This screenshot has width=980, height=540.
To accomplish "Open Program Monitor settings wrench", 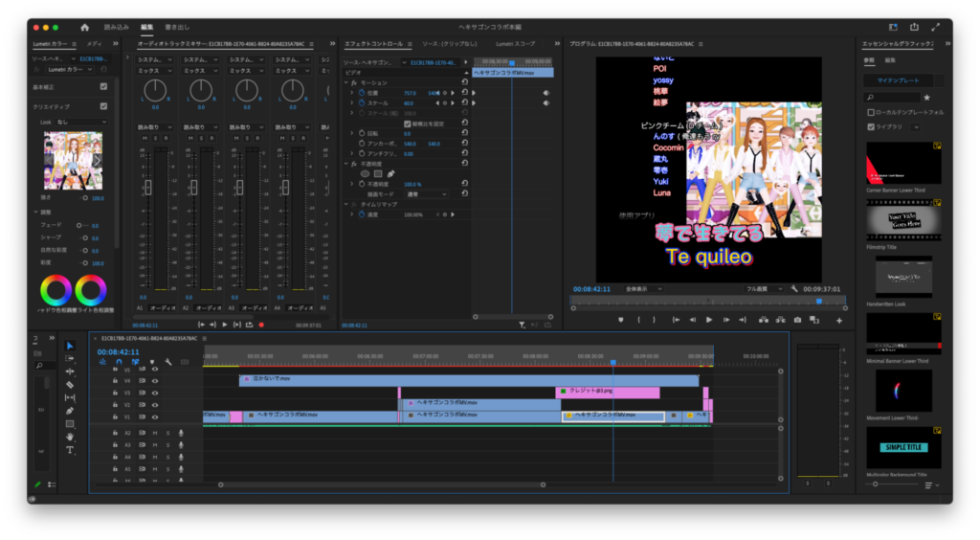I will coord(794,289).
